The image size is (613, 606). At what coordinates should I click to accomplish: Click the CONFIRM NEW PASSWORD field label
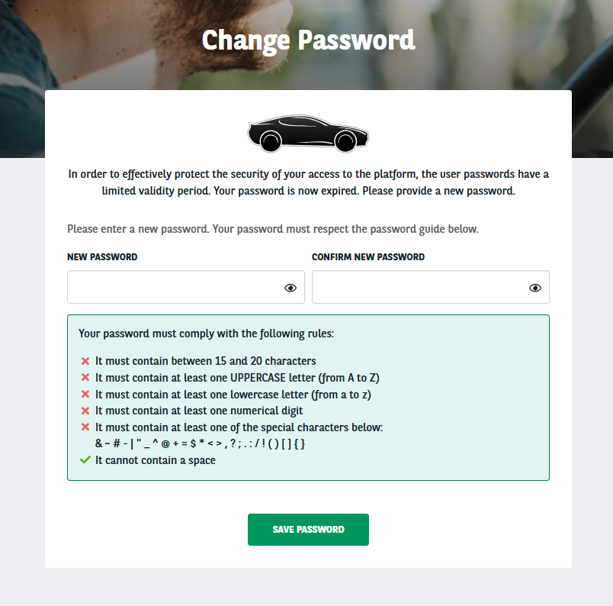click(x=368, y=257)
